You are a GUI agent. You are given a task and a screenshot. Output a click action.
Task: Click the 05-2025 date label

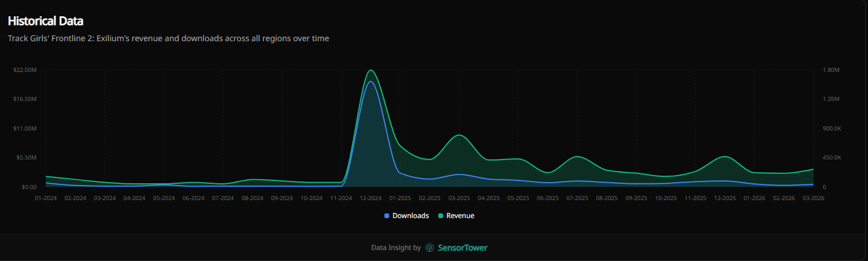click(x=518, y=198)
